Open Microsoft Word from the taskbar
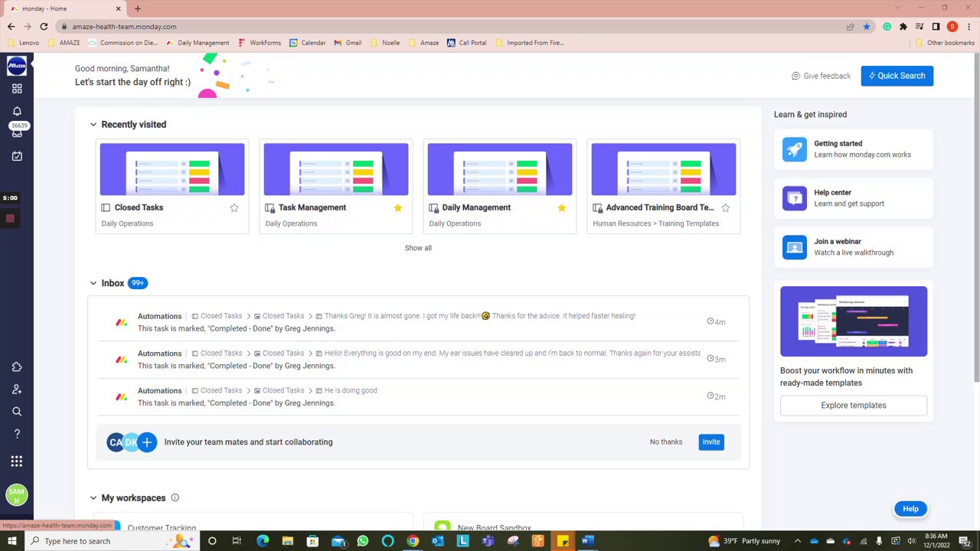980x551 pixels. (587, 541)
